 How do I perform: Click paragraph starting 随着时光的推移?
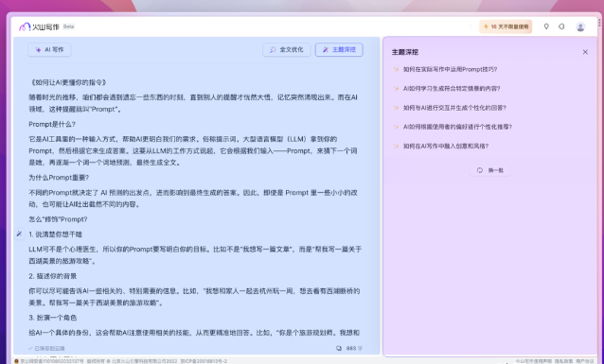point(193,103)
